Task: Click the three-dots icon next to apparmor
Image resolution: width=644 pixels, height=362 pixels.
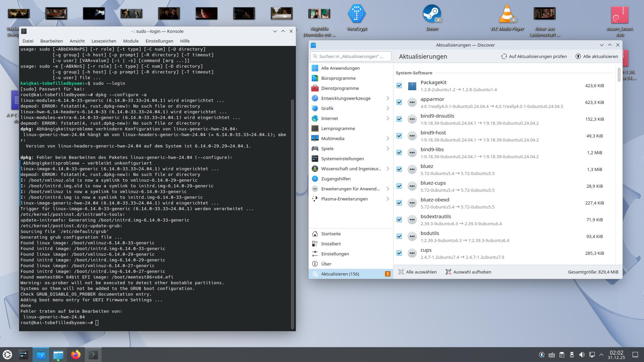Action: tap(412, 102)
